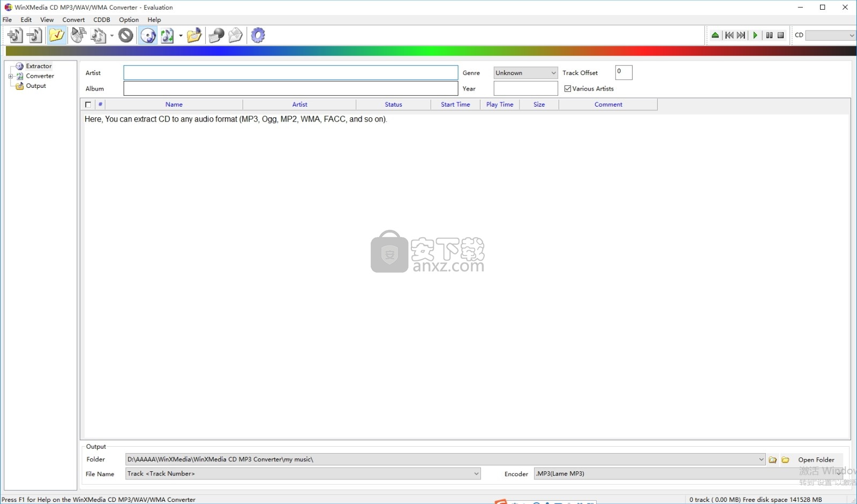Click the browse output folder icon
Screen dimensions: 857x504
pyautogui.click(x=773, y=460)
